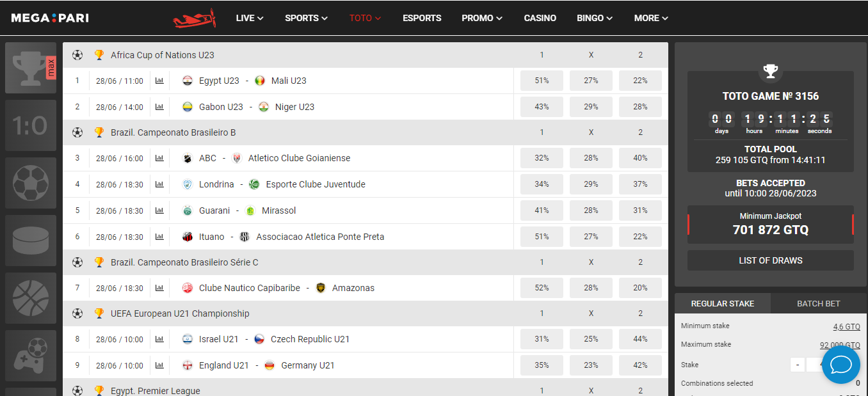Open the cyber football gamepad sidebar icon
868x396 pixels.
pyautogui.click(x=31, y=356)
